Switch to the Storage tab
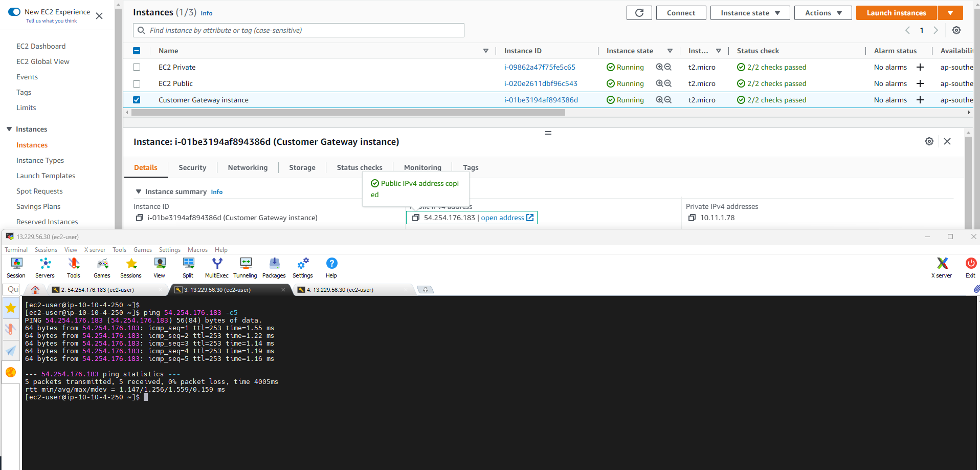Viewport: 980px width, 470px height. click(x=302, y=167)
